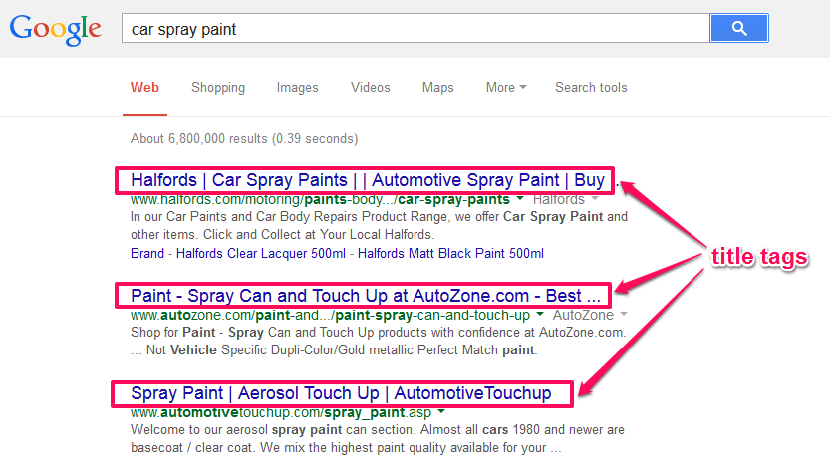The image size is (833, 466).
Task: Expand the grey AutoZone publisher arrow
Action: point(624,315)
